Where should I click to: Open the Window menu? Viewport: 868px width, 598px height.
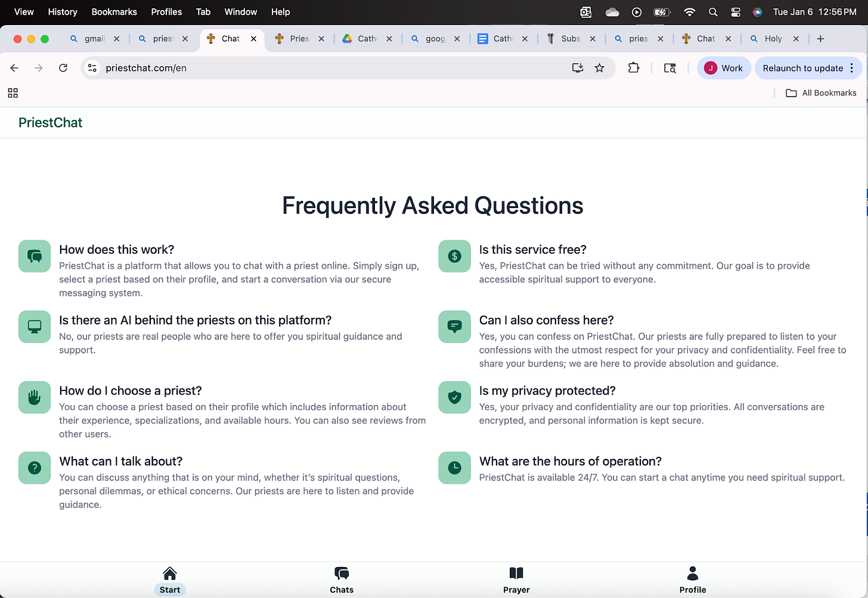[x=241, y=12]
